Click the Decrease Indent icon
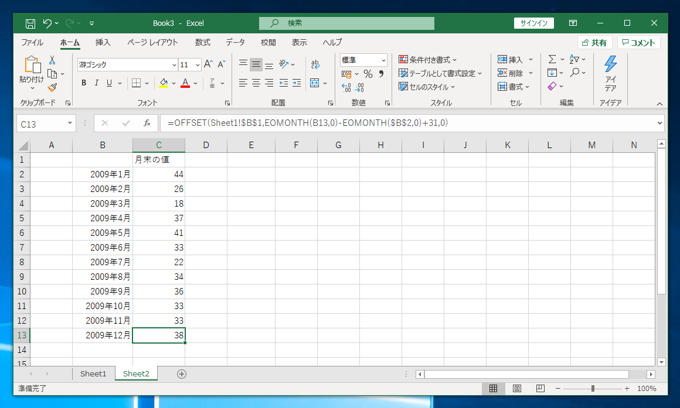 pos(283,83)
